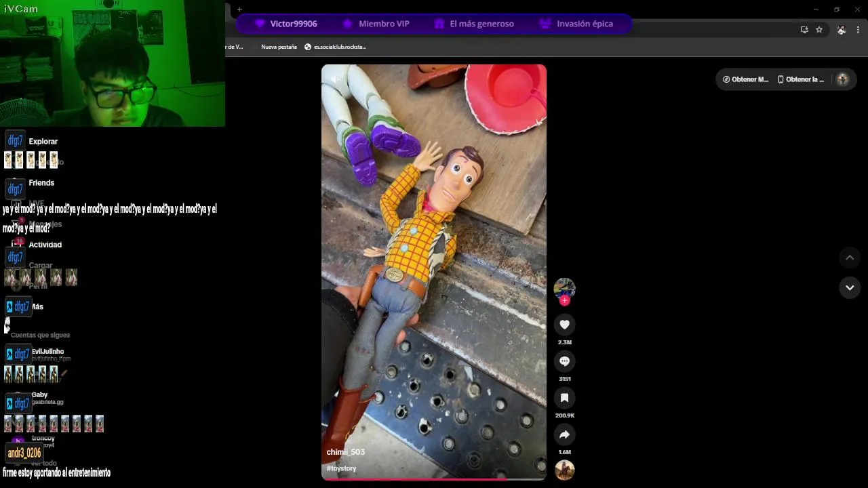Open the chimii_503 username link

coord(346,452)
